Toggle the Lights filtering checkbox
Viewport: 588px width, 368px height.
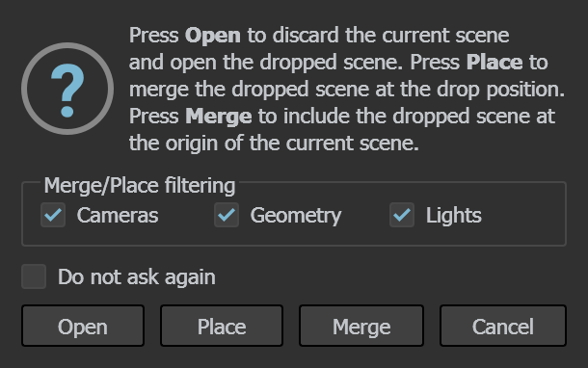402,215
